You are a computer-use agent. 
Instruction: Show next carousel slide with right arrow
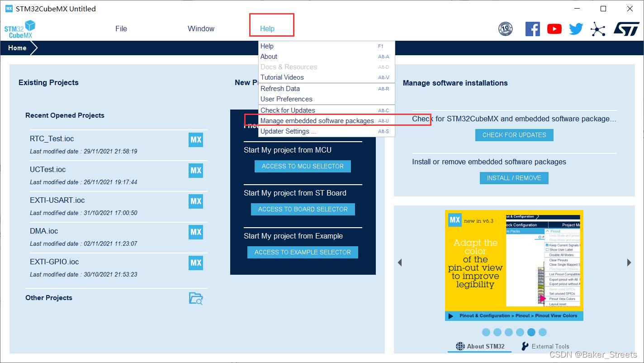click(x=629, y=263)
